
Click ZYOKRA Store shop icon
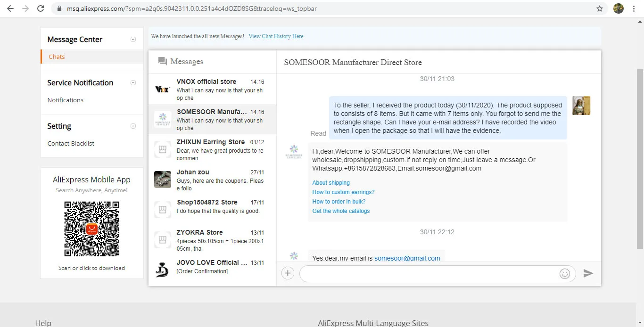coord(162,240)
